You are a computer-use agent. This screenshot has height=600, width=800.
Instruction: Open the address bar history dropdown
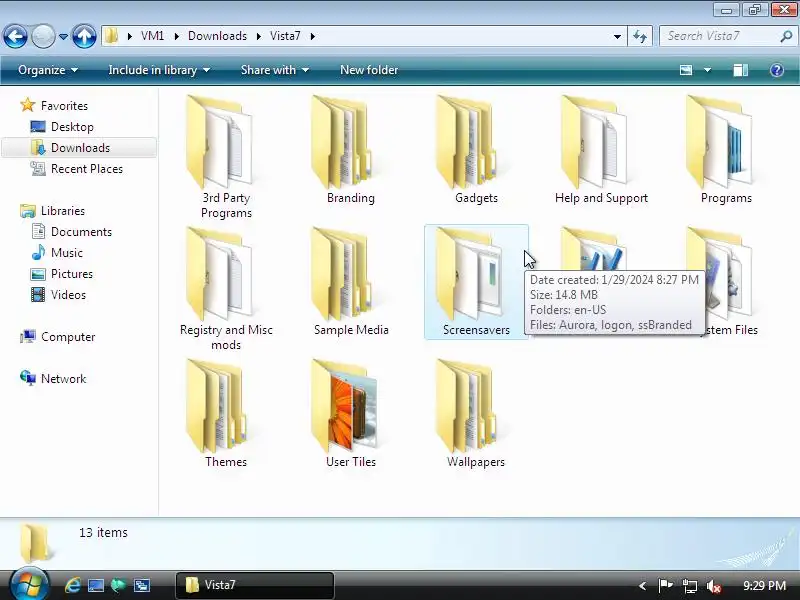click(x=617, y=36)
